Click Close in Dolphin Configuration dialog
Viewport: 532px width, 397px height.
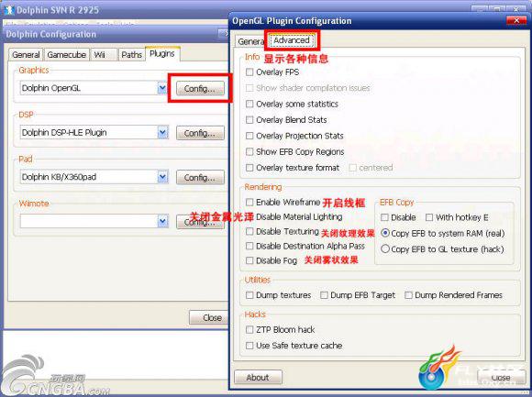209,317
